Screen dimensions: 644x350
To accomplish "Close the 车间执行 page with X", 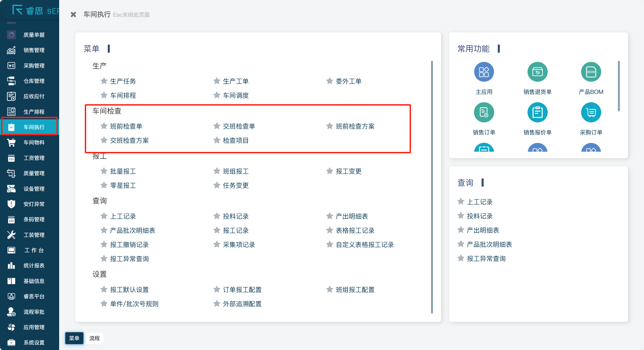I will coord(73,15).
